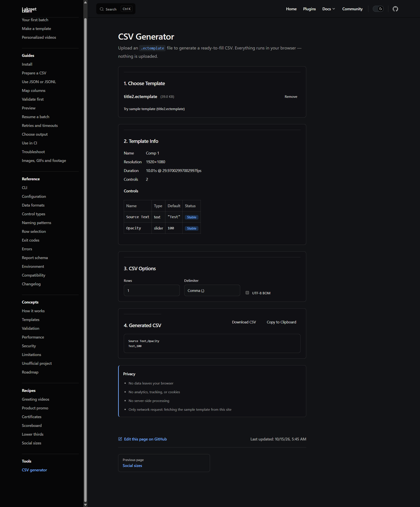This screenshot has height=507, width=420.
Task: Open Make a template sidebar link
Action: point(37,28)
